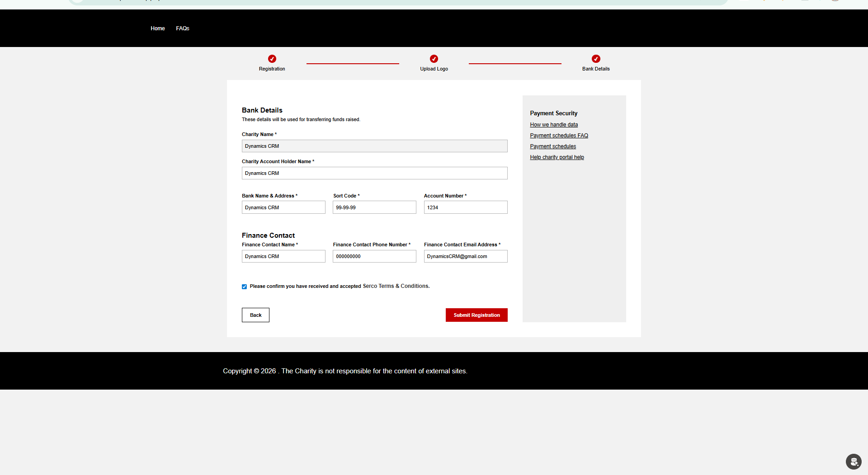
Task: Click the Bank Details step label
Action: (596, 69)
